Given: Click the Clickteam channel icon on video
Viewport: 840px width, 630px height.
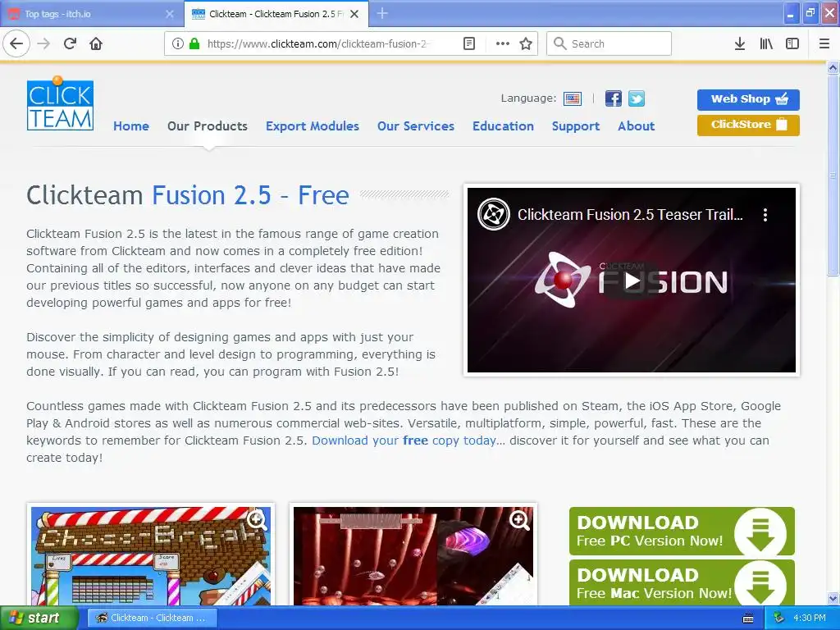Looking at the screenshot, I should tap(493, 214).
